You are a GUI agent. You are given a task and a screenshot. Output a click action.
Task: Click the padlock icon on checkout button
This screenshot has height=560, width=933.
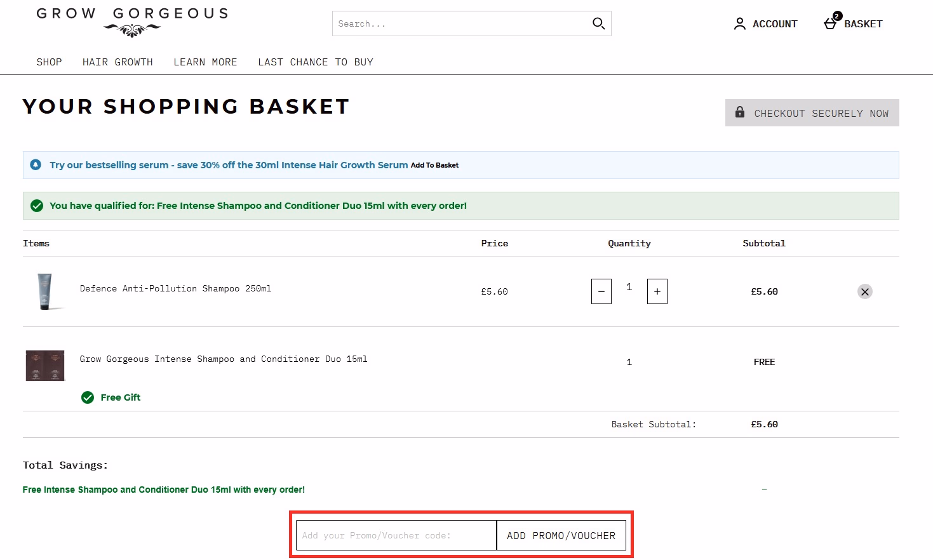coord(740,112)
